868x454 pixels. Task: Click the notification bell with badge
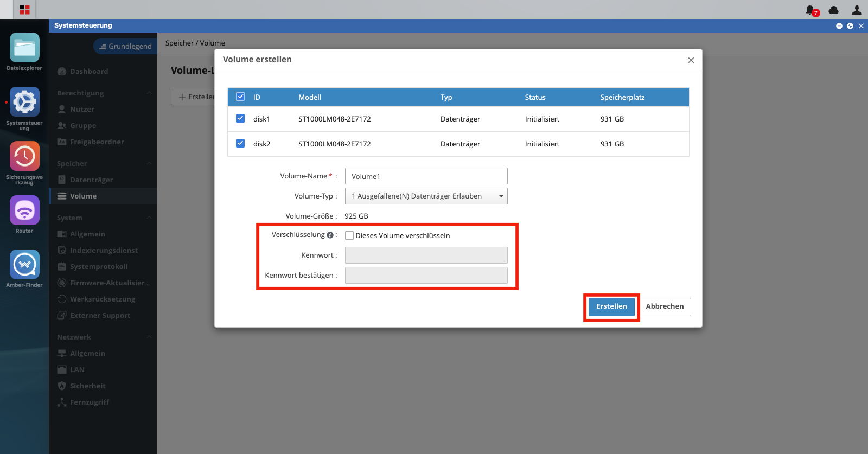[811, 10]
